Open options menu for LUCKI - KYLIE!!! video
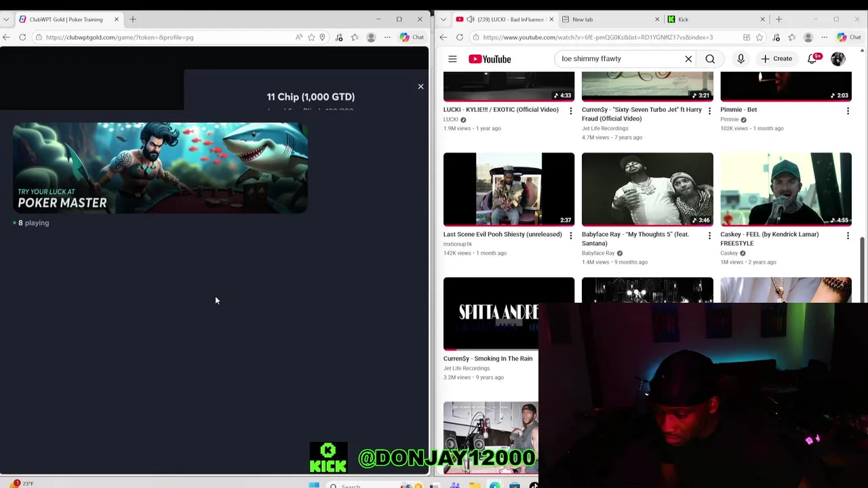The height and width of the screenshot is (488, 868). click(570, 110)
